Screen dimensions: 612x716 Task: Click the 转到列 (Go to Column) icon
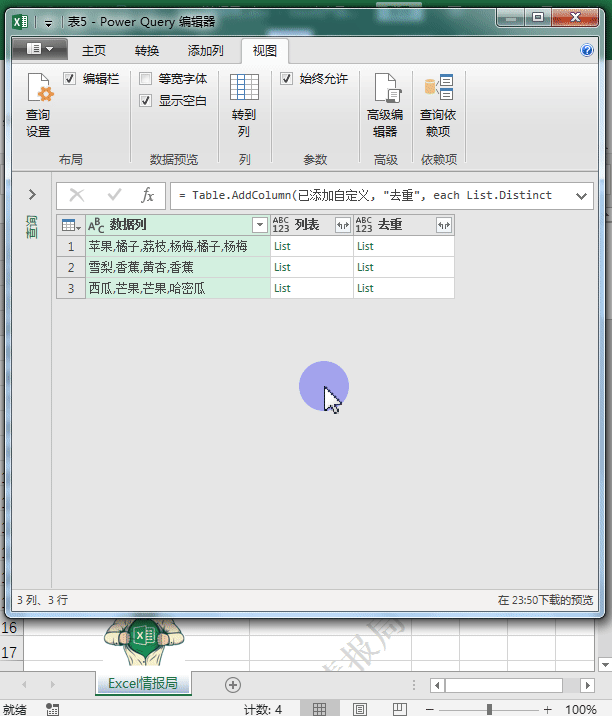[x=244, y=105]
